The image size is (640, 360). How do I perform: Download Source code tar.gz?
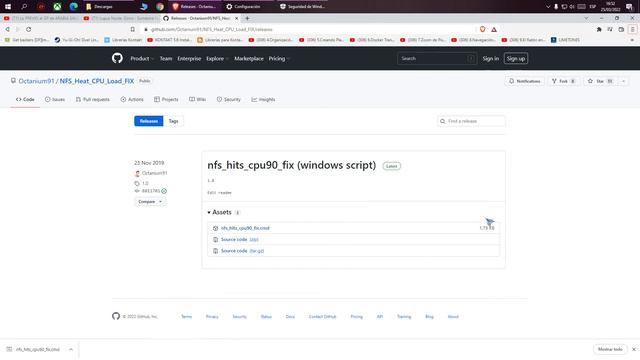[242, 251]
